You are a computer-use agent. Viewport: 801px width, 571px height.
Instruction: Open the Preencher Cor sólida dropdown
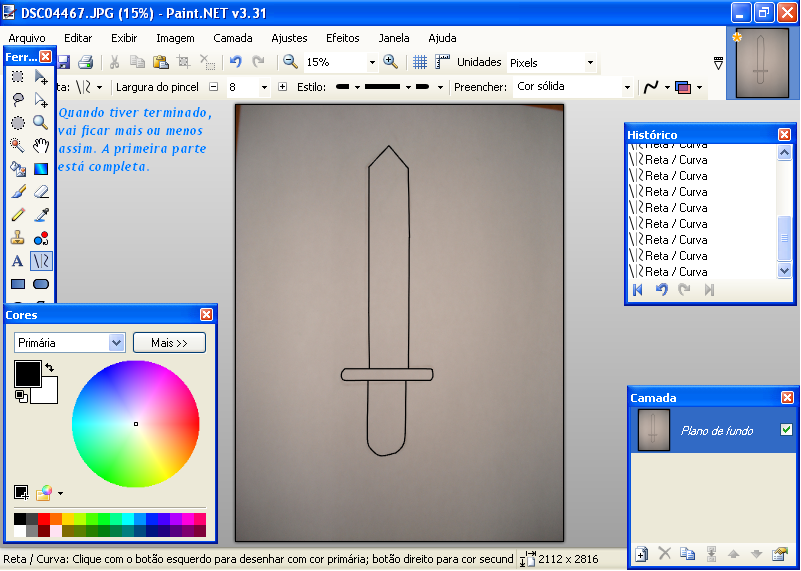[x=626, y=87]
